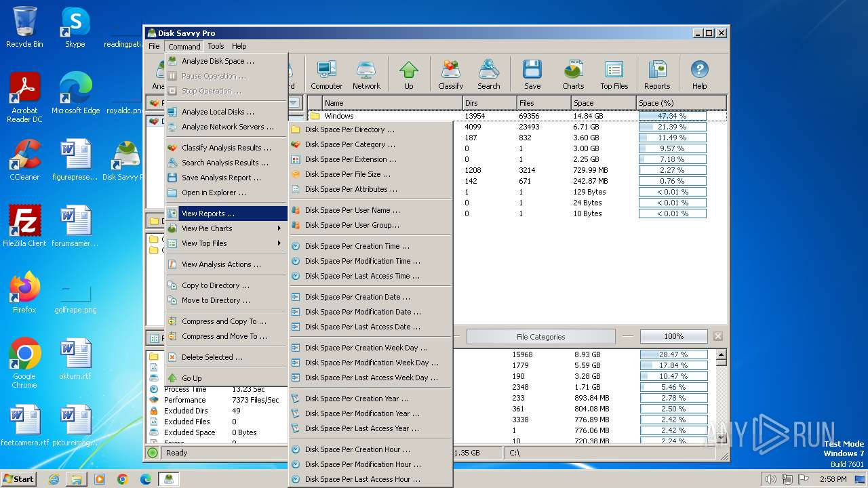868x488 pixels.
Task: Open the Computer toolbar icon
Action: pyautogui.click(x=326, y=75)
